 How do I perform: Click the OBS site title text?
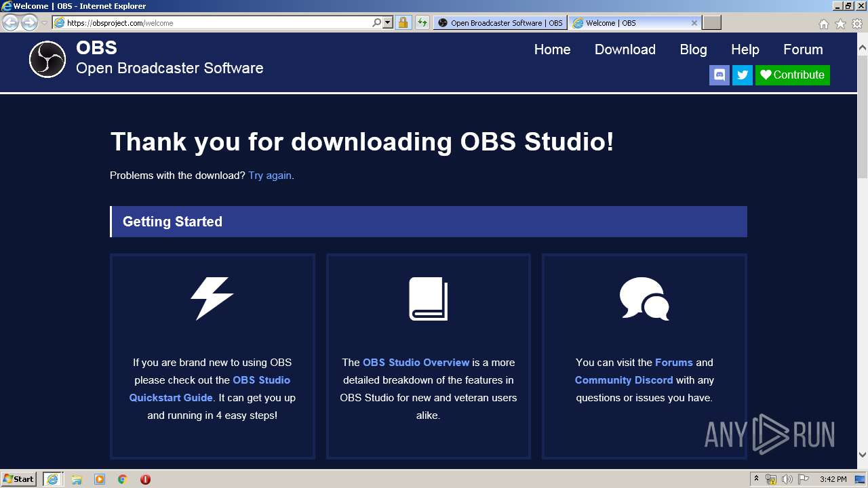point(96,48)
